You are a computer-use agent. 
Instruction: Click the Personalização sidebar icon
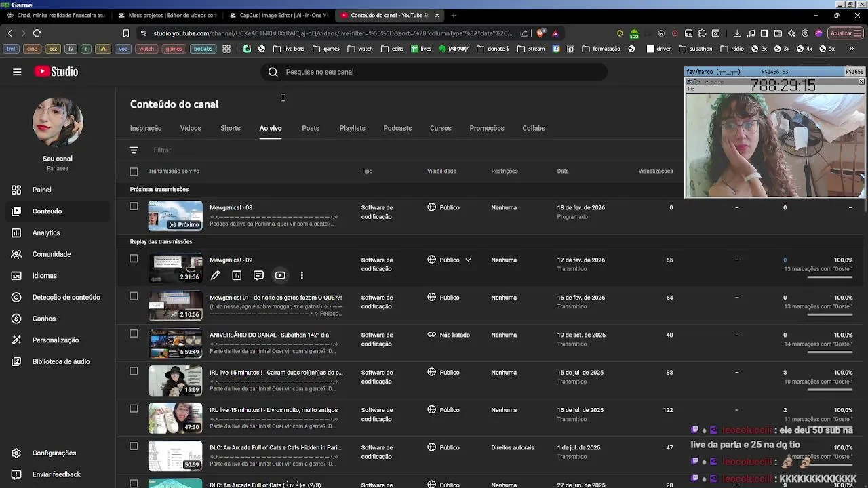point(17,340)
